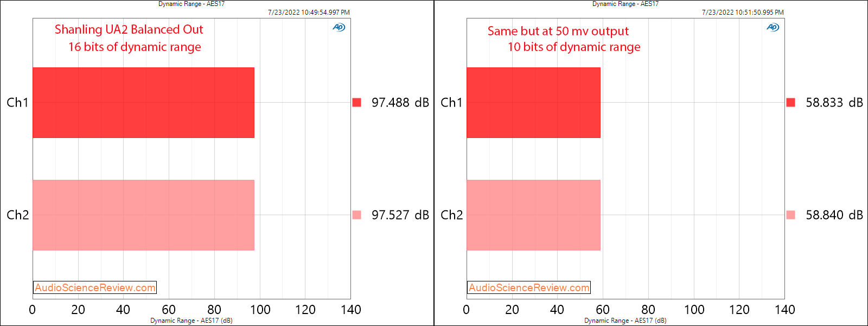Select the Ch1 legend swatch beside 58.833 dB
Screen dimensions: 868x326
coord(790,102)
